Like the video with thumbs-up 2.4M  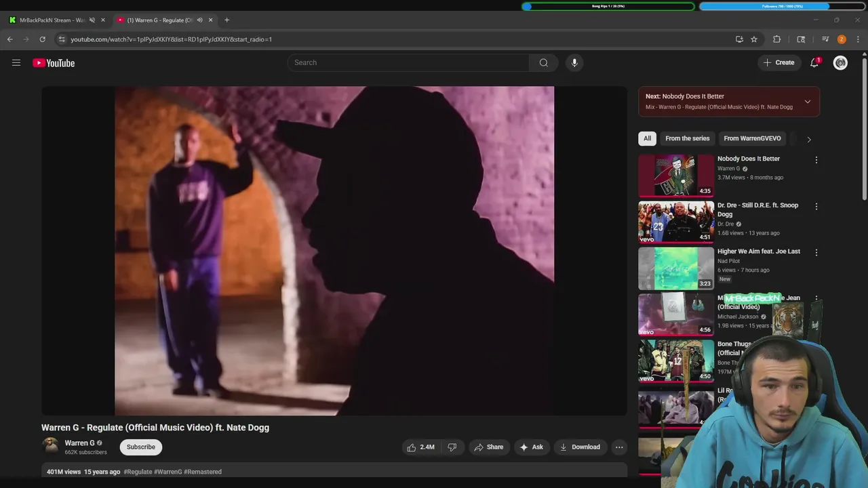pos(420,447)
